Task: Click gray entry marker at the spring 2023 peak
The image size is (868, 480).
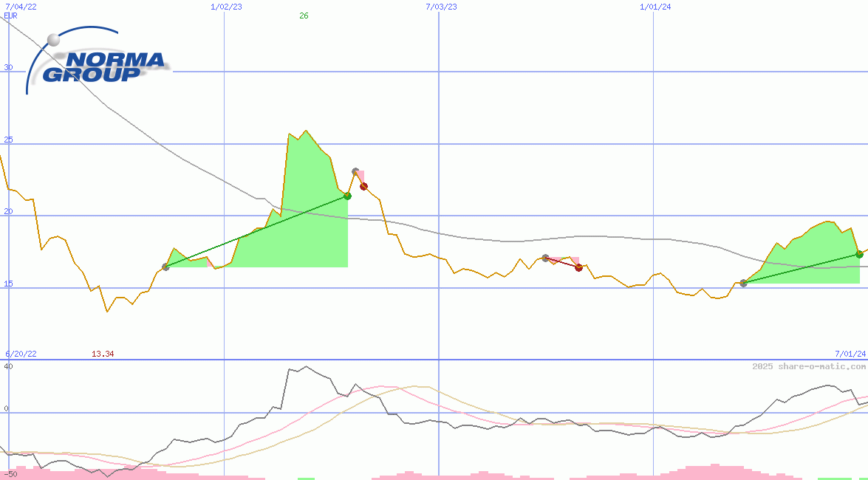Action: click(x=355, y=171)
